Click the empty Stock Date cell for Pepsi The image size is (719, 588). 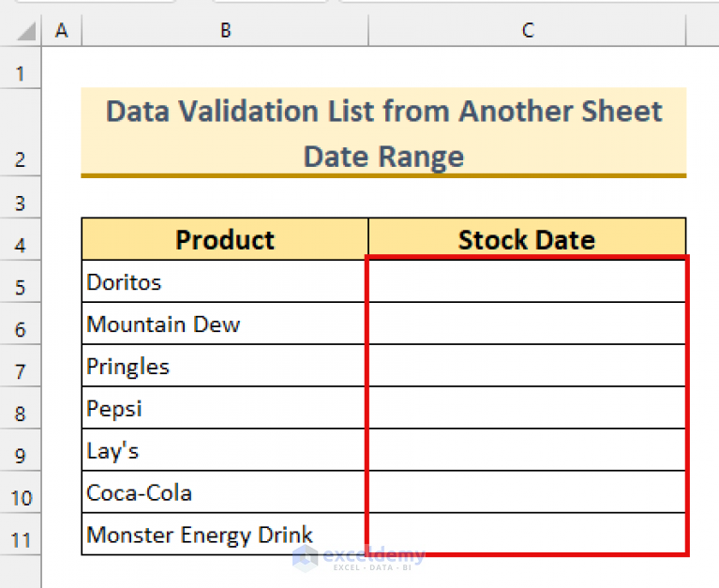527,409
